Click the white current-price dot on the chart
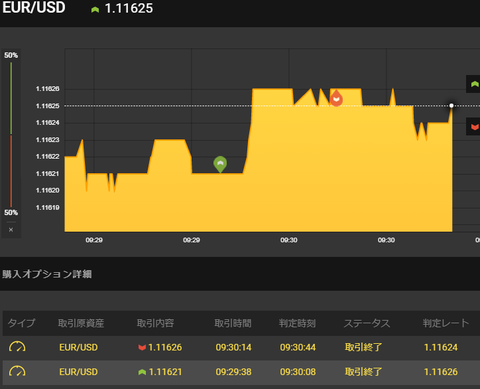480x389 pixels. [451, 106]
